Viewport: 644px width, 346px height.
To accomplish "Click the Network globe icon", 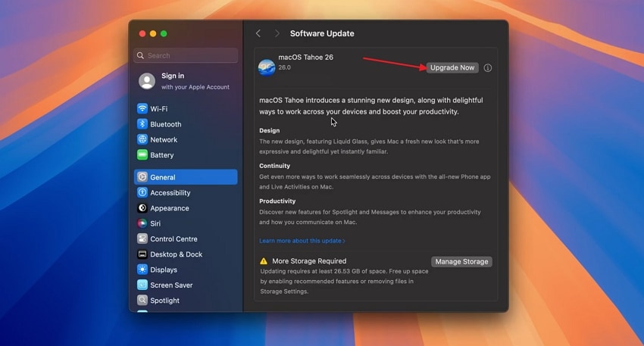I will click(x=142, y=139).
